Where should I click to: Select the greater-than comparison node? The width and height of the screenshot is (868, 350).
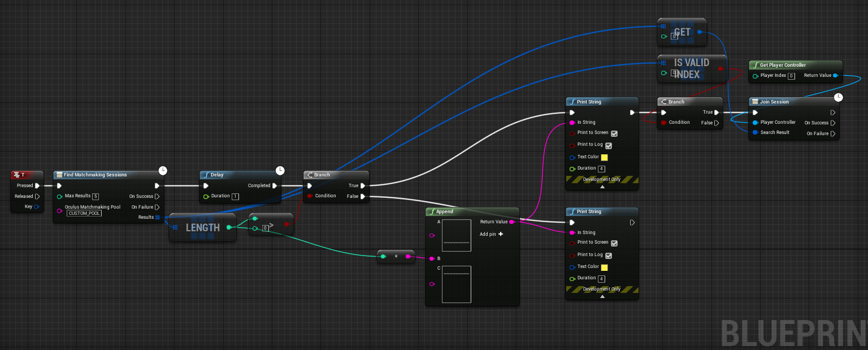point(271,224)
